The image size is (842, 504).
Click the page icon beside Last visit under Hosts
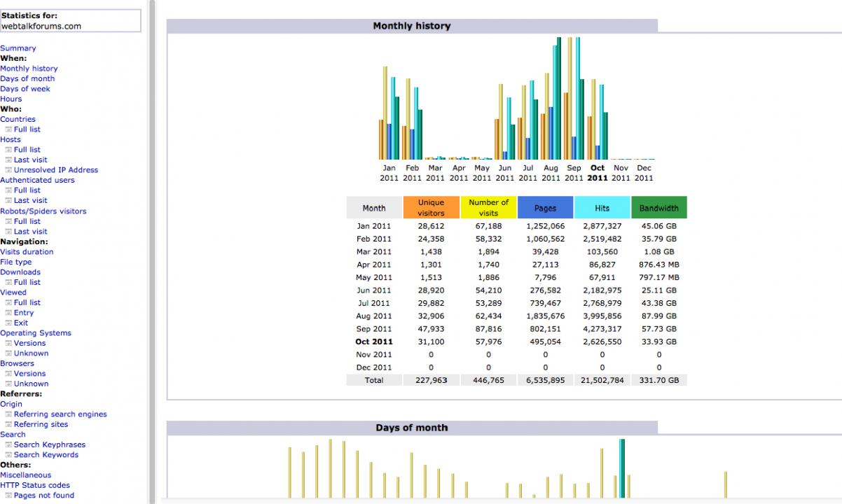[8, 160]
